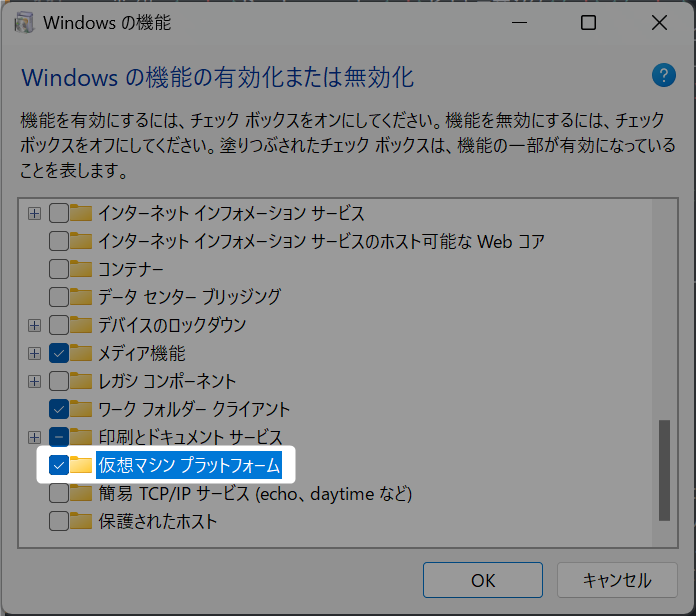Viewport: 696px width, 616px height.
Task: Click the folder icon beside 保護されたホスト
Action: 81,521
